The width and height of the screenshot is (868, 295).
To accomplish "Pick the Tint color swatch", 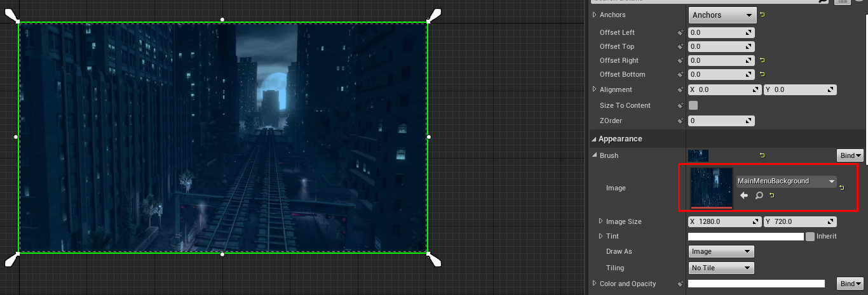I will coord(746,236).
